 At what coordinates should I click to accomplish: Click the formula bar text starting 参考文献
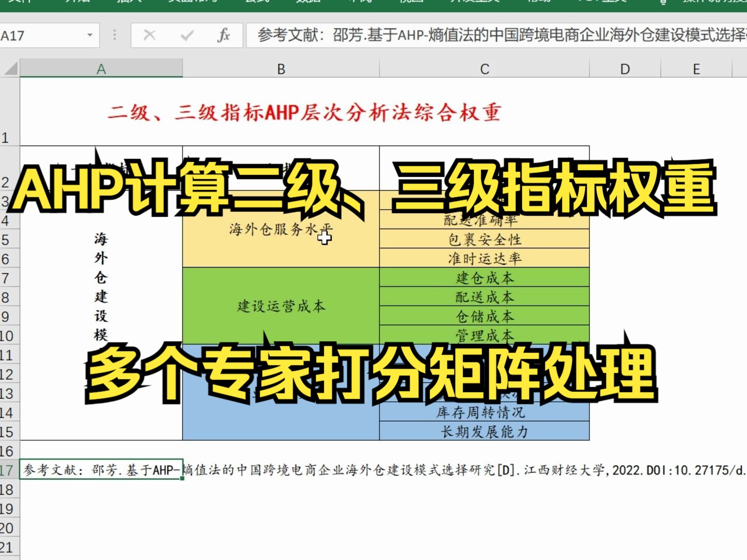coord(497,35)
